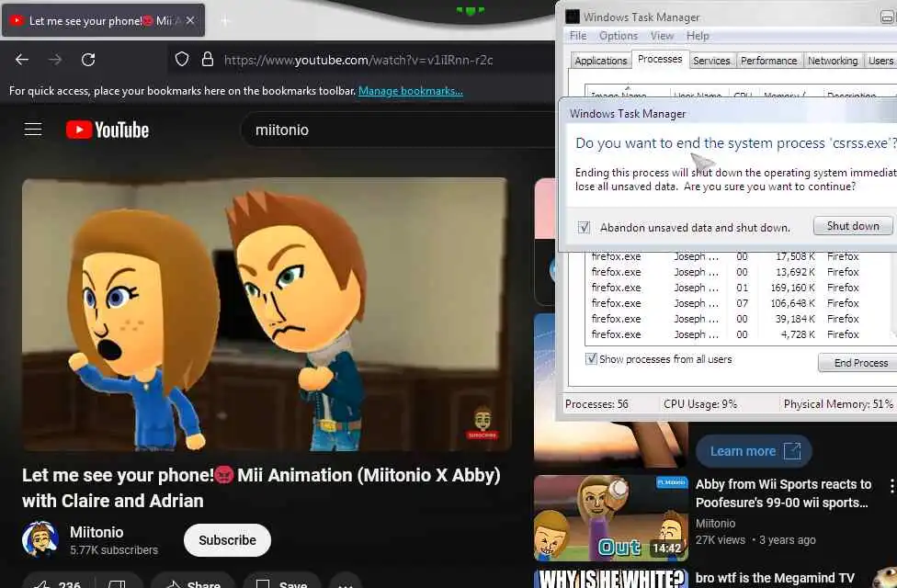Check 'Abandon unsaved data and shut down'
The image size is (897, 588).
[x=584, y=227]
